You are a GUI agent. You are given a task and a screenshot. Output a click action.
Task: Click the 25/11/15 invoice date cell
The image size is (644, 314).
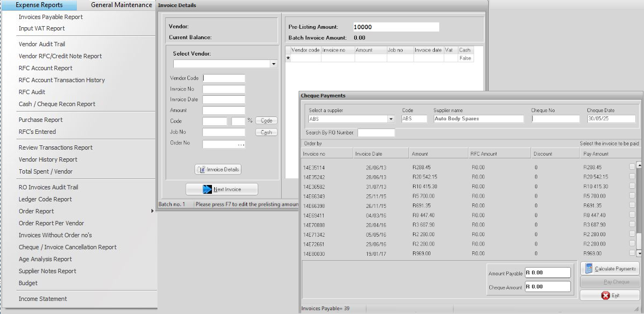point(376,196)
